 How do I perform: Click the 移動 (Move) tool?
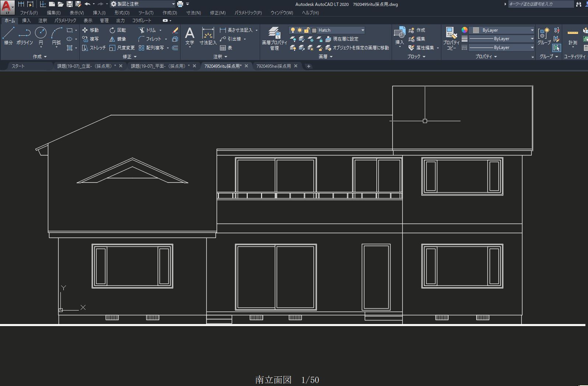point(90,30)
